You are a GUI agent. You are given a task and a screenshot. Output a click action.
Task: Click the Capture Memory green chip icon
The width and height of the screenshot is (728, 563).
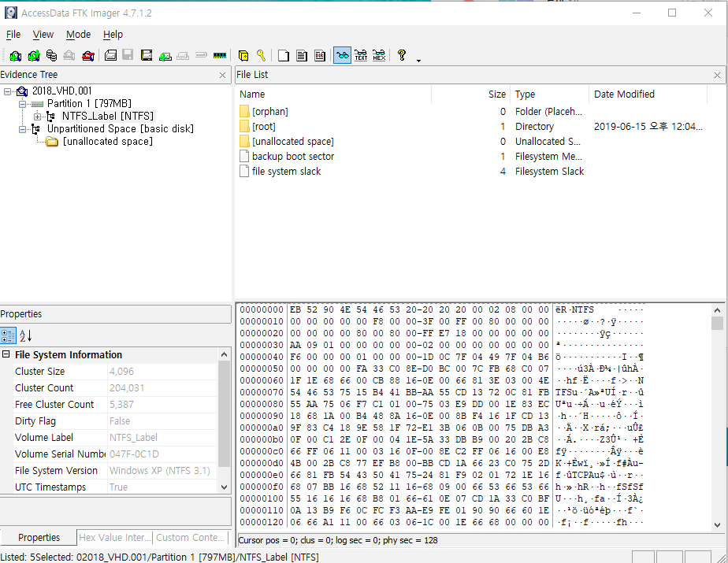coord(220,56)
